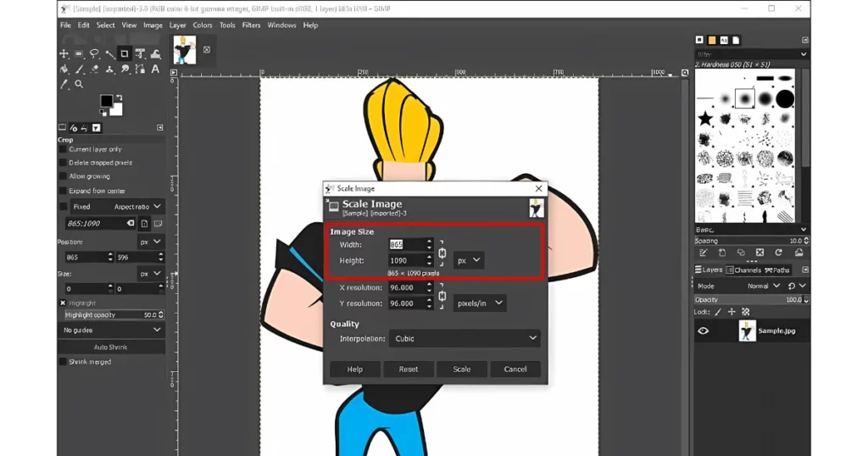Set portrait orientation for crop ratio
Viewport: 868px width, 456px height.
(144, 224)
